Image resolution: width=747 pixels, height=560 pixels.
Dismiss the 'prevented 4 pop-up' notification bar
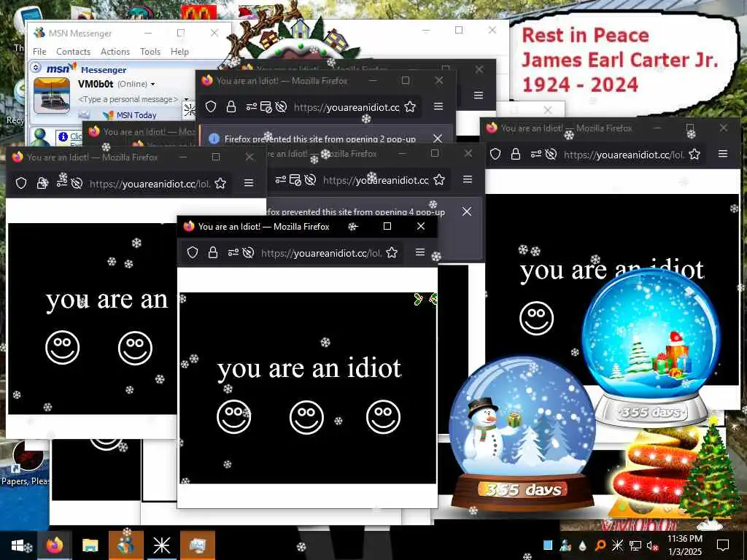pyautogui.click(x=466, y=211)
